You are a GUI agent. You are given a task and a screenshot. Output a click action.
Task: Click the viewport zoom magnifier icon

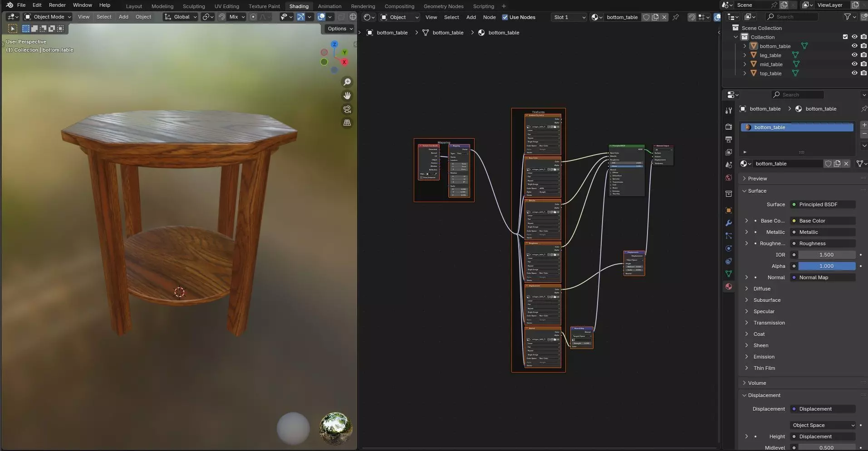pos(347,82)
